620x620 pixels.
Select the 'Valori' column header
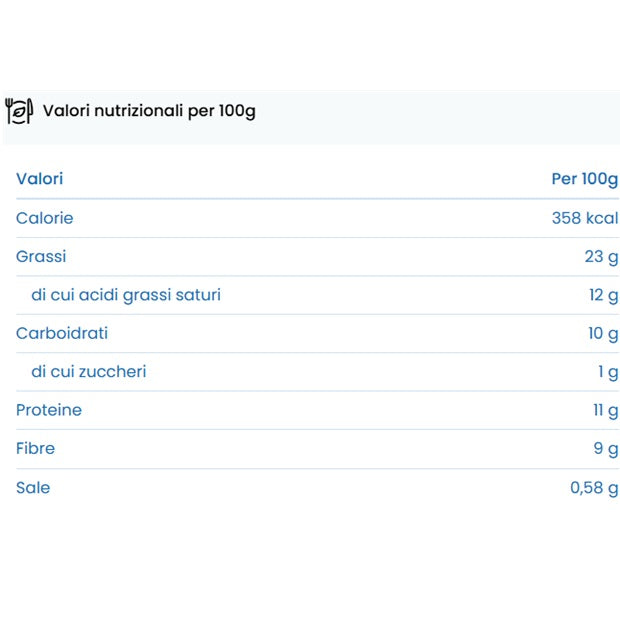[x=39, y=179]
